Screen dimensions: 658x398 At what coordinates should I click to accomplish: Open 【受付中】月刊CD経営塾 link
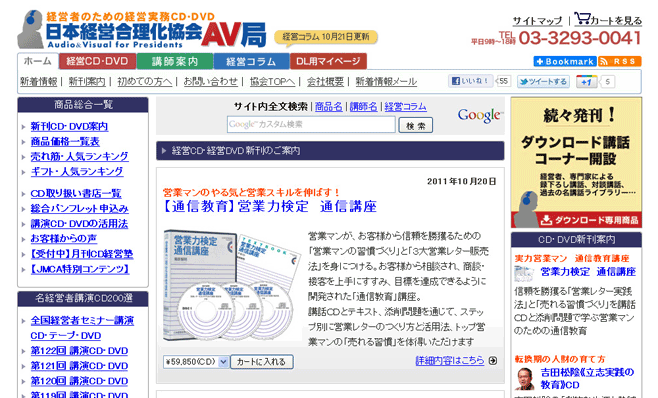click(82, 254)
